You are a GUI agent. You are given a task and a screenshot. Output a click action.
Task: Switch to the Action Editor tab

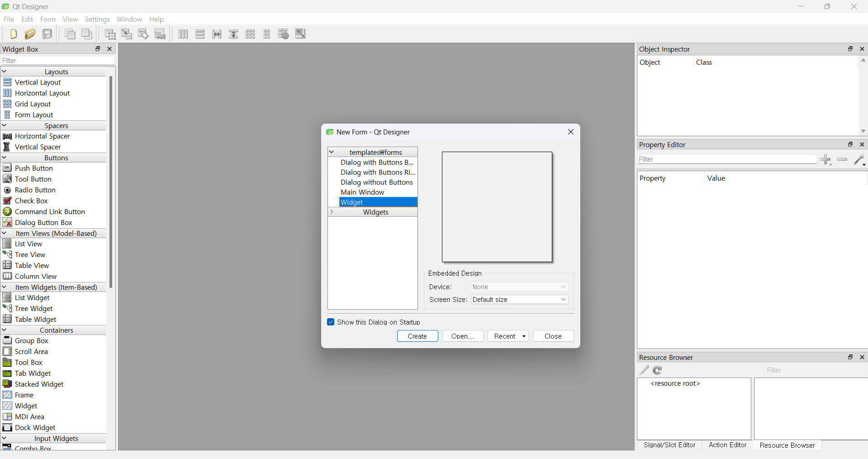pos(727,445)
